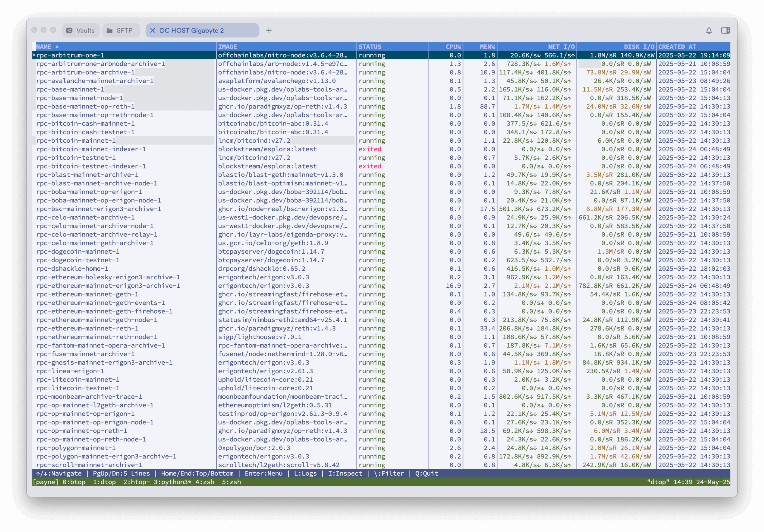Open notifications via the bell icon

pyautogui.click(x=709, y=30)
